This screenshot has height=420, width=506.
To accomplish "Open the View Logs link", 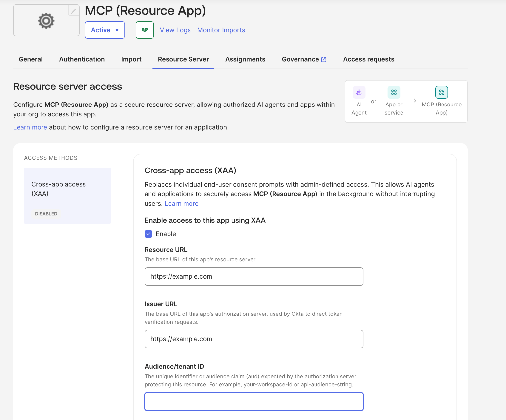I will 175,30.
